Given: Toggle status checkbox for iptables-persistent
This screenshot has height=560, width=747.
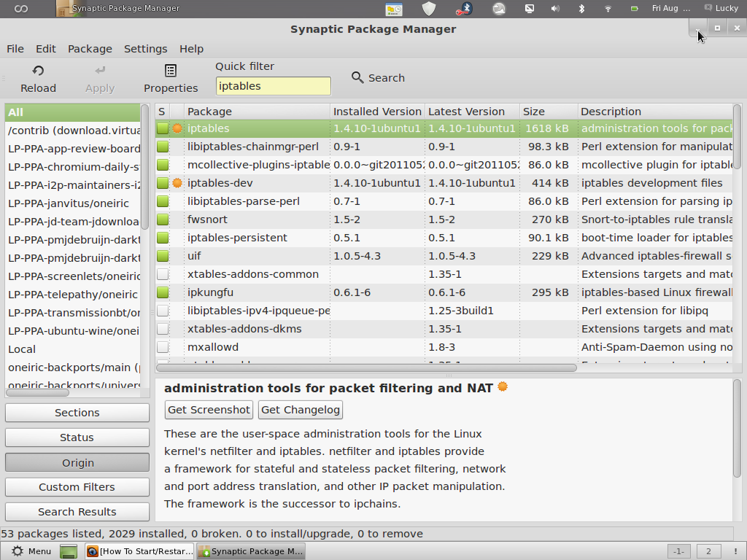Looking at the screenshot, I should tap(163, 238).
